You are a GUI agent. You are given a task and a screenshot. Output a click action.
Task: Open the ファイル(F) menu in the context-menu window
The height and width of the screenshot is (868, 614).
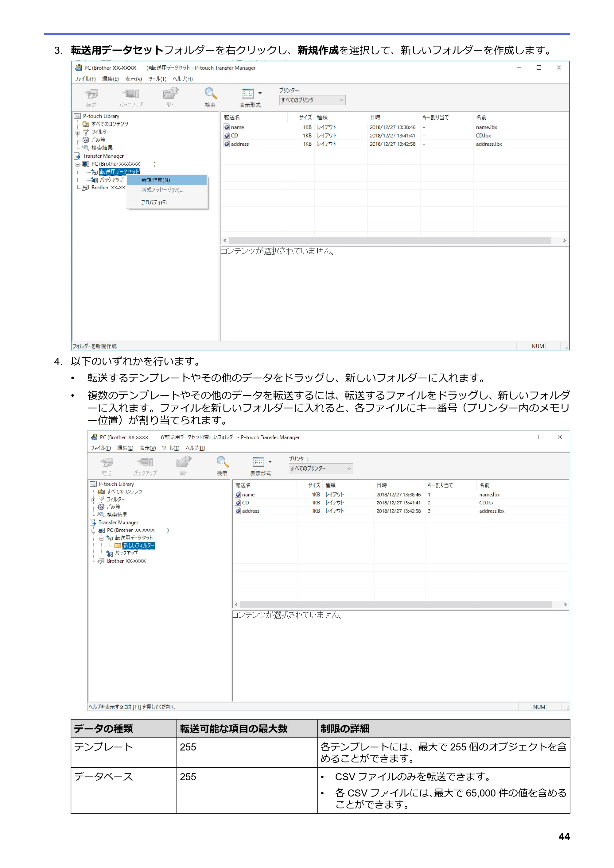[x=85, y=79]
